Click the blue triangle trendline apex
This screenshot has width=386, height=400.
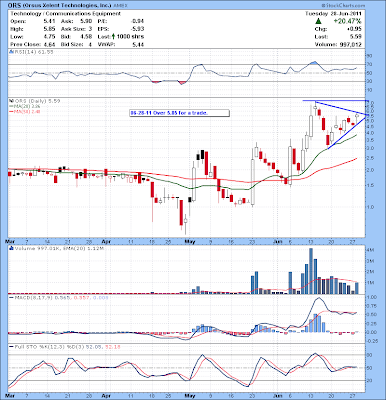click(367, 115)
